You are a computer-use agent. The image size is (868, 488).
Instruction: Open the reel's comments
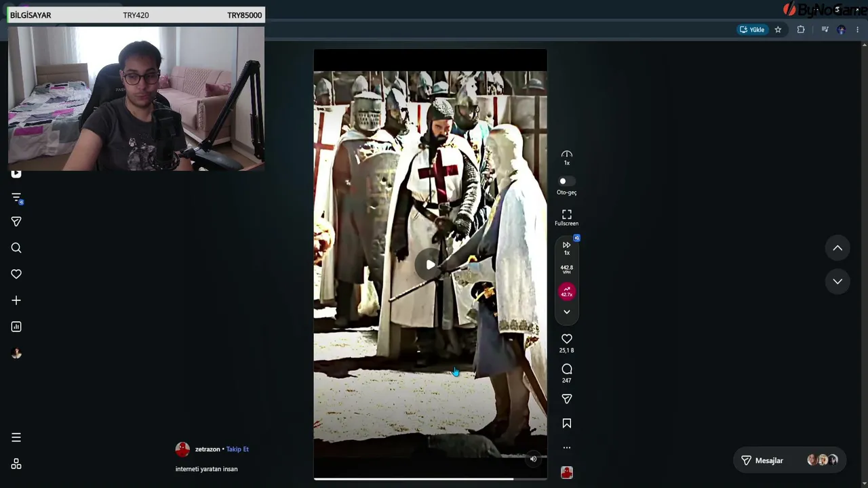click(x=567, y=369)
